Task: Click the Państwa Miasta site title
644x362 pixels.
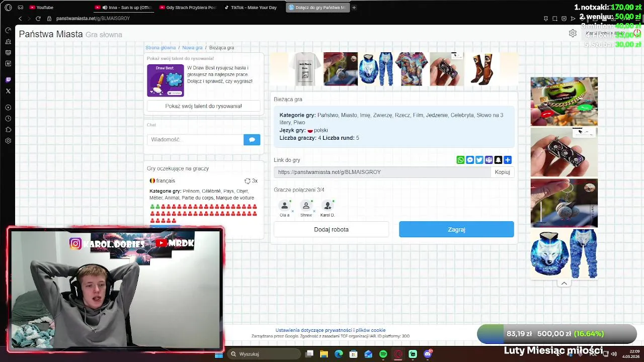Action: pyautogui.click(x=51, y=34)
